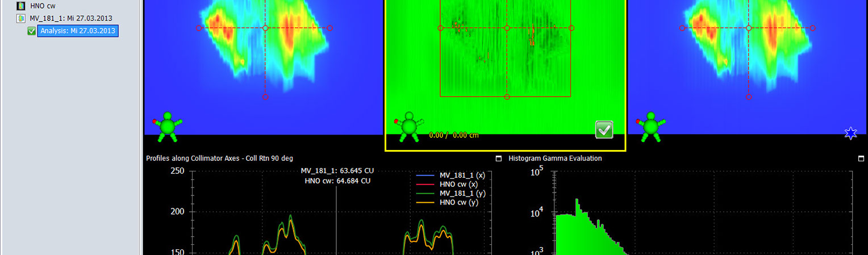Click the green check icon beside Analysis

pyautogui.click(x=32, y=31)
